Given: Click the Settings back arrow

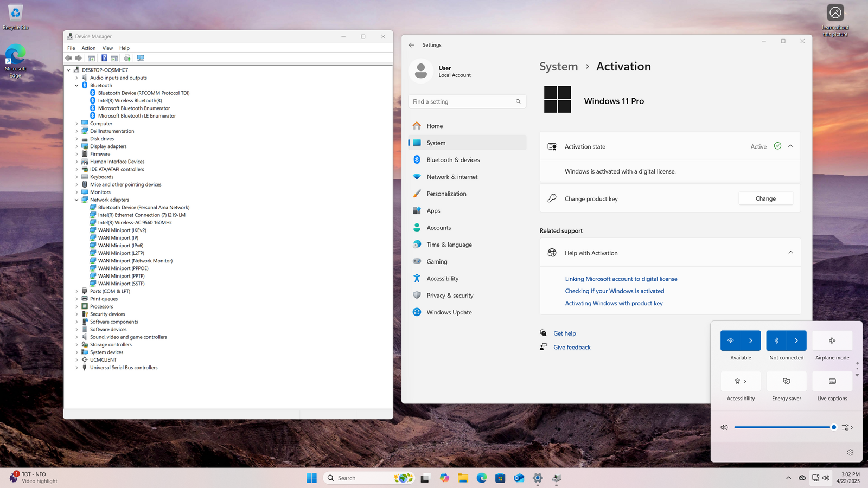Looking at the screenshot, I should (412, 45).
